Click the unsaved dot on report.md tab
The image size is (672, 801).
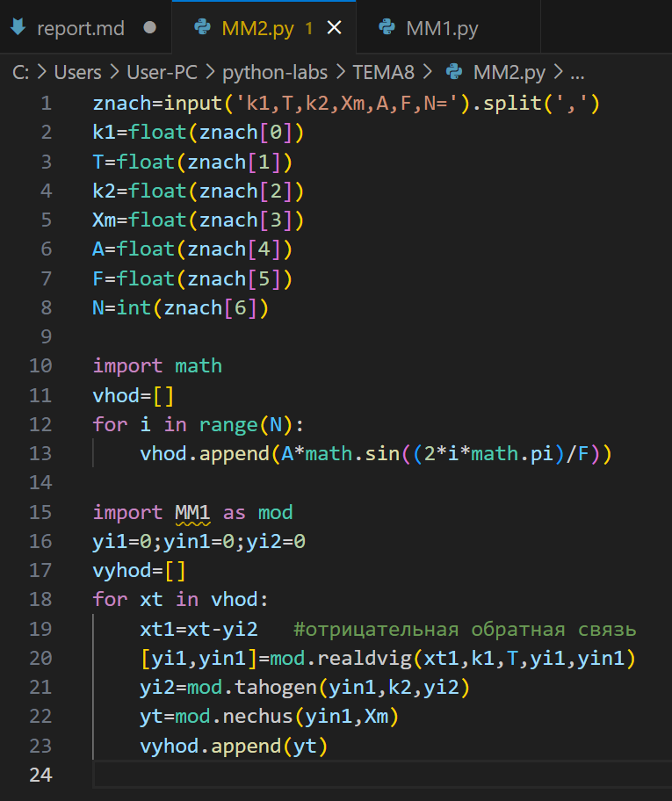pos(149,28)
